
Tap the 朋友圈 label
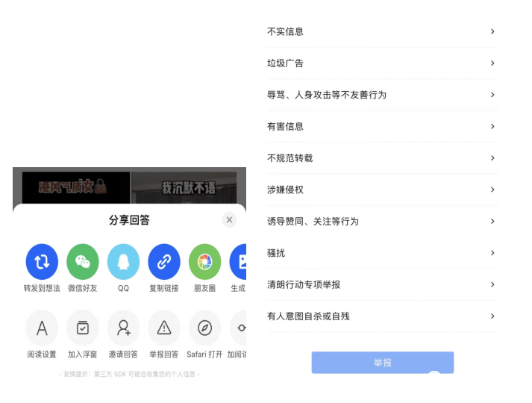(204, 288)
